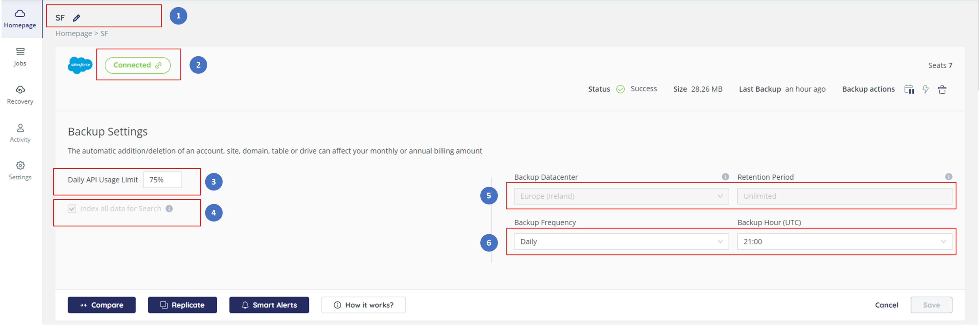Open the Jobs section in sidebar

click(x=20, y=56)
